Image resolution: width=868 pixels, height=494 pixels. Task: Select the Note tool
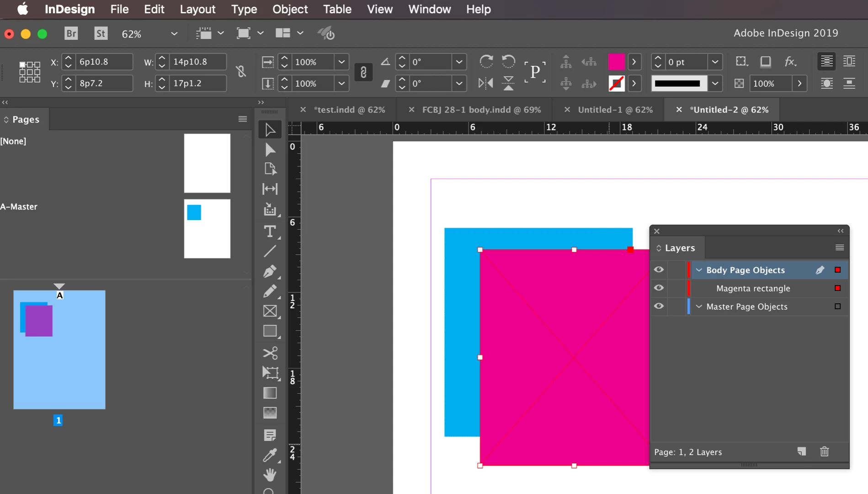(270, 435)
